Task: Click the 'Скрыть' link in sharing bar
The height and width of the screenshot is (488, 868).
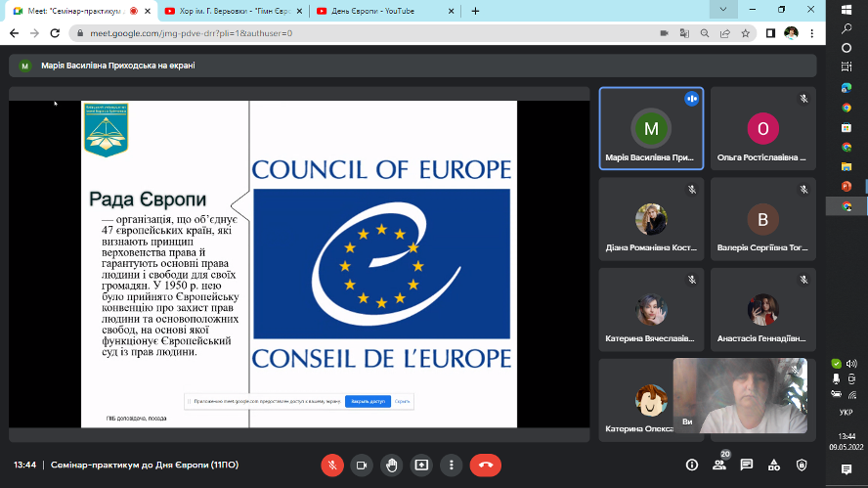Action: (403, 401)
